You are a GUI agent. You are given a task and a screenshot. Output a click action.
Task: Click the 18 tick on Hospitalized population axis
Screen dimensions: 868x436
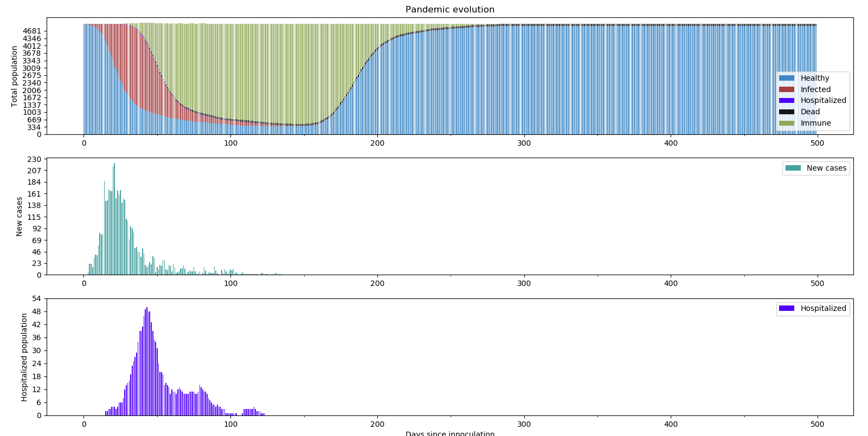tap(36, 376)
